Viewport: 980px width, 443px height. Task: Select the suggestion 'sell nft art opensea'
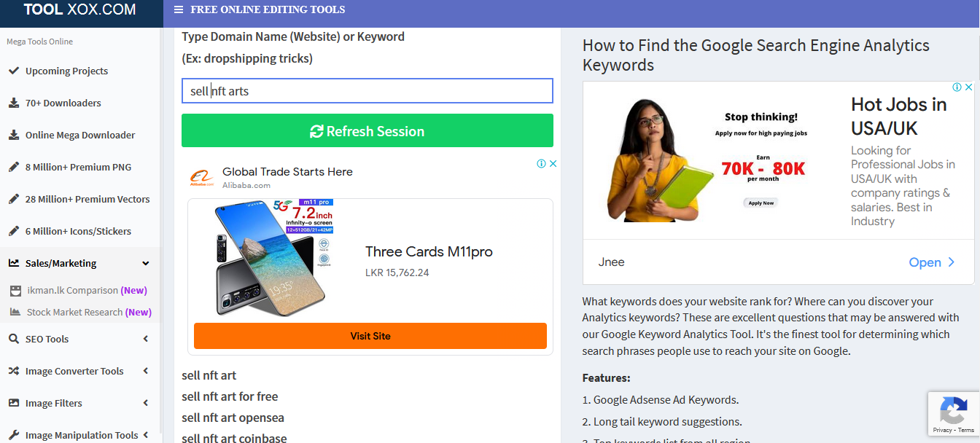point(233,417)
